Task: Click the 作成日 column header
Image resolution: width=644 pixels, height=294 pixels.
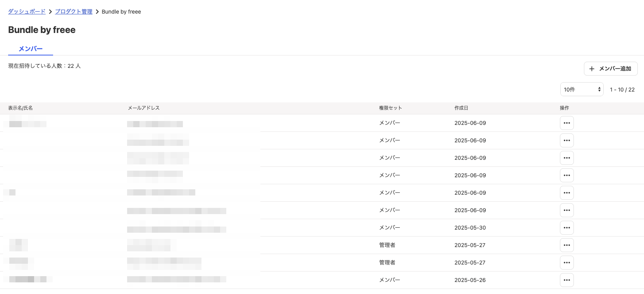Action: [x=461, y=108]
